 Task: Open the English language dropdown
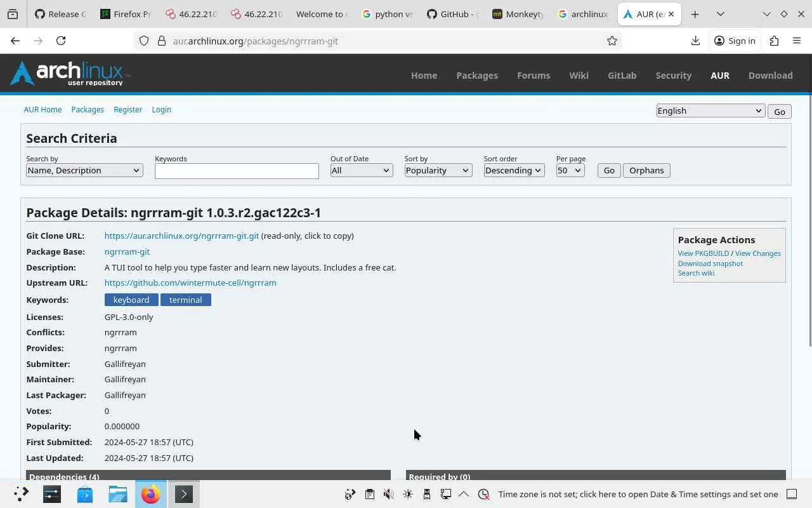click(x=710, y=110)
